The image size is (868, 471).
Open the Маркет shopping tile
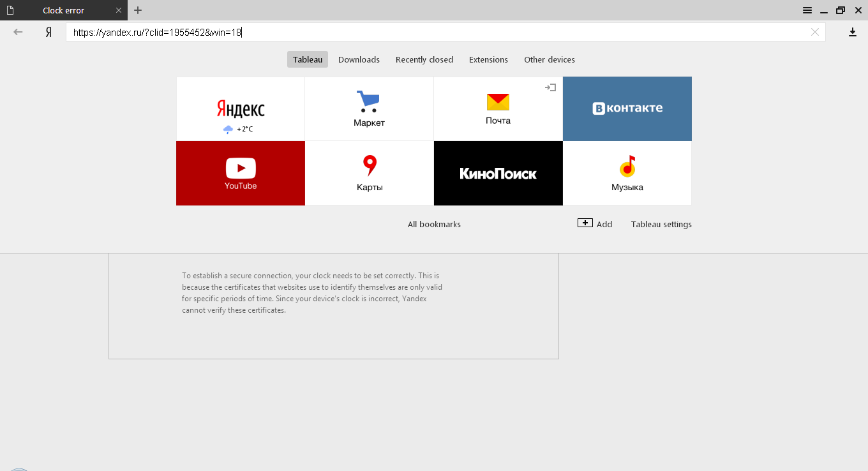(369, 108)
